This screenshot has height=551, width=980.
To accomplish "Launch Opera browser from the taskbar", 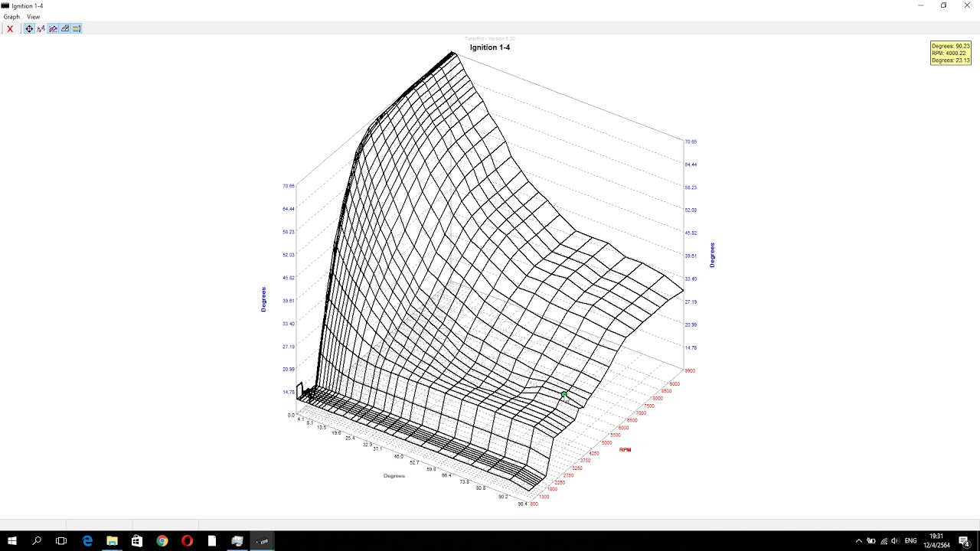I will click(187, 541).
